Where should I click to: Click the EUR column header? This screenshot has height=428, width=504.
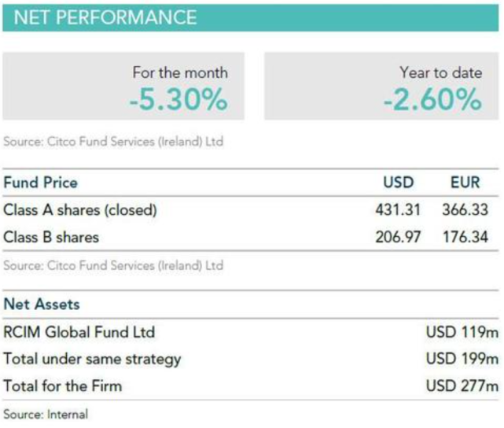(x=465, y=183)
